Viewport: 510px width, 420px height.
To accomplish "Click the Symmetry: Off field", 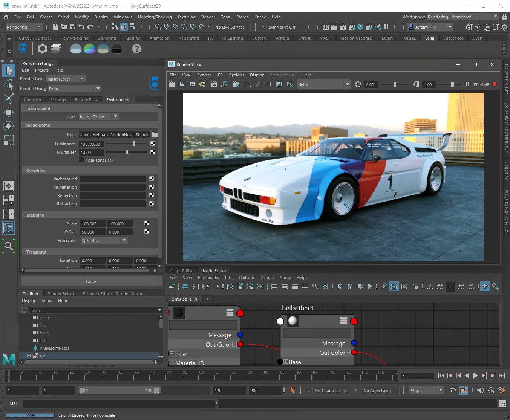I will coord(286,27).
